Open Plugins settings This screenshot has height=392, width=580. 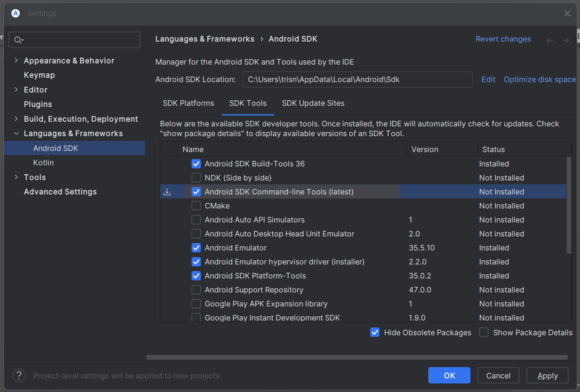click(x=38, y=104)
